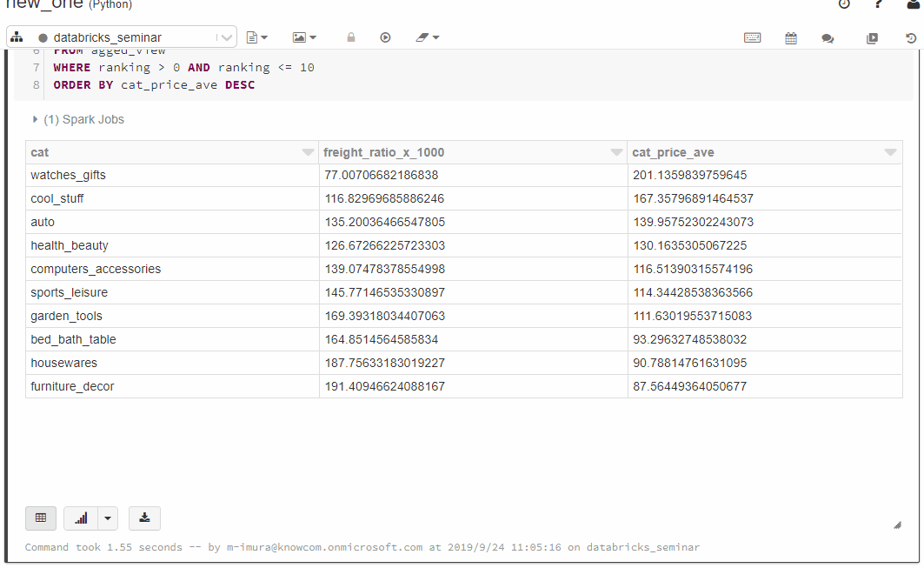Switch result to table view
This screenshot has width=924, height=568.
[40, 518]
